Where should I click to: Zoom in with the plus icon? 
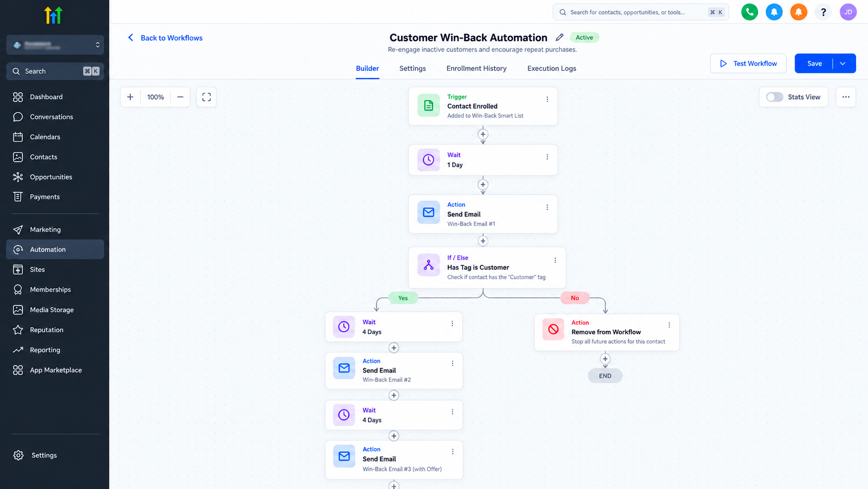[130, 97]
